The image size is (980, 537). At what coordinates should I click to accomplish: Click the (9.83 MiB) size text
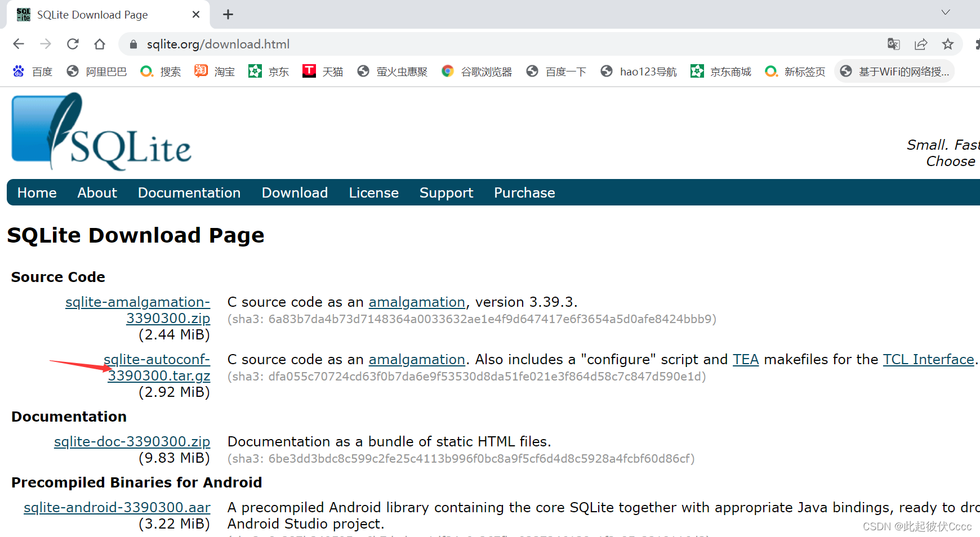[x=174, y=458]
